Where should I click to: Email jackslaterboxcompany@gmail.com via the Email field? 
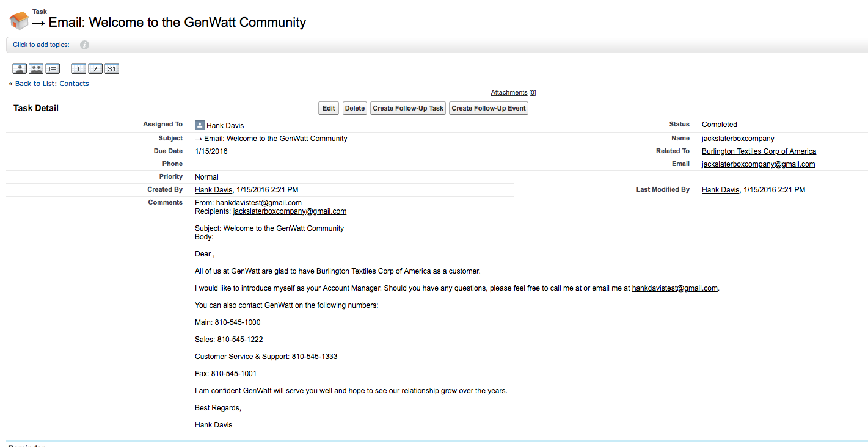[x=758, y=164]
